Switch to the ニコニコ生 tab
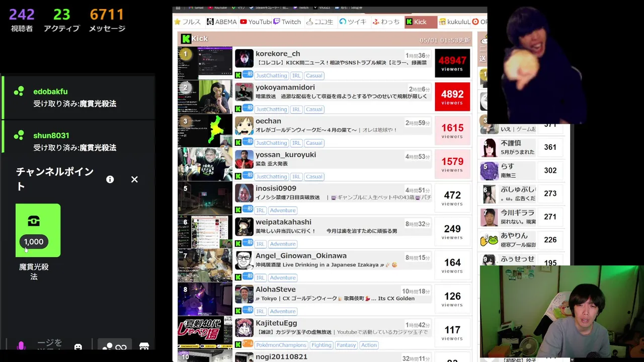This screenshot has height=362, width=644. click(x=320, y=22)
